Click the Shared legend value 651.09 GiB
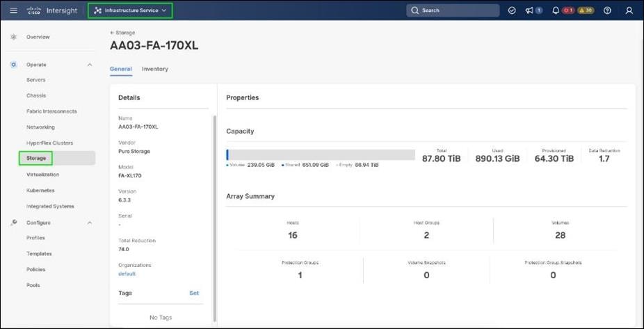644x329 pixels. [x=316, y=165]
